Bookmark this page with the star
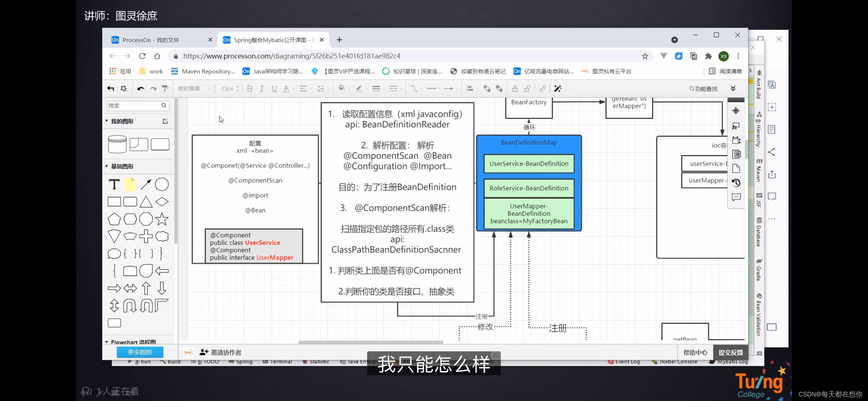The height and width of the screenshot is (401, 868). point(645,56)
